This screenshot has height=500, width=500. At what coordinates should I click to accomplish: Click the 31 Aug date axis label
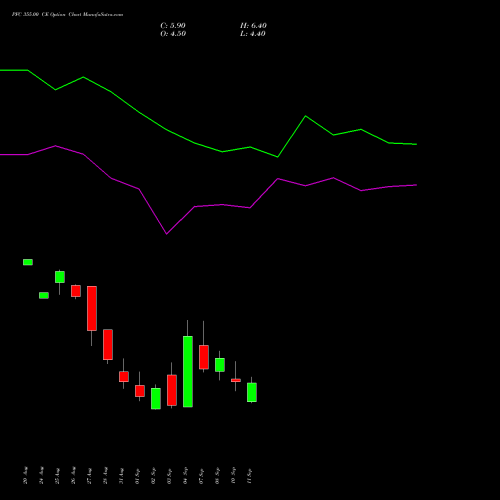pos(122,475)
